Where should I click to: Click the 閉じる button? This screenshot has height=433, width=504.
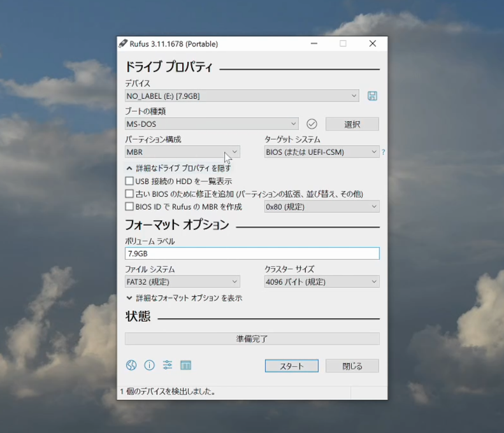pos(352,366)
